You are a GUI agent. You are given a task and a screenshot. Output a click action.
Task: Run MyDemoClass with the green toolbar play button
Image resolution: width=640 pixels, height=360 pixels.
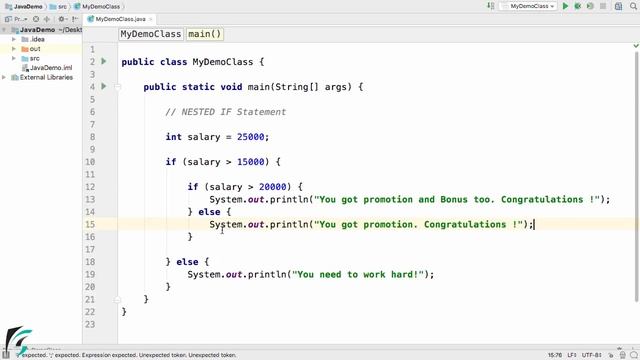coord(565,6)
